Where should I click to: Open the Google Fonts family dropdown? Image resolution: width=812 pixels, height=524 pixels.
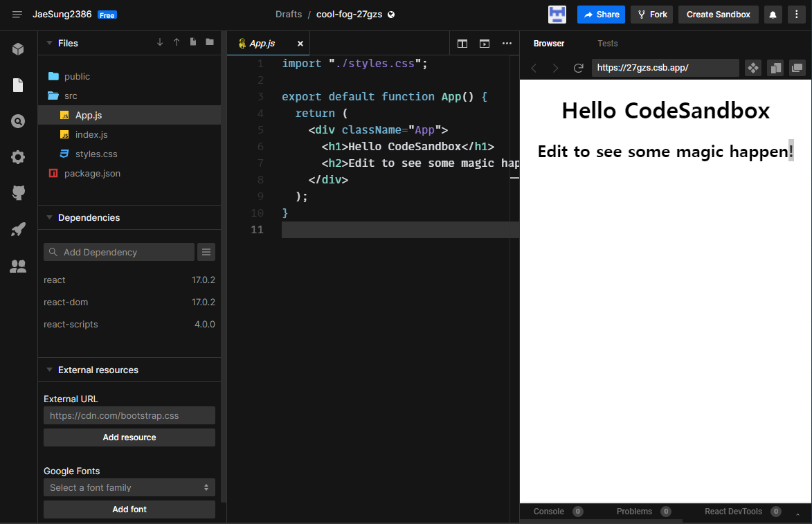(129, 487)
